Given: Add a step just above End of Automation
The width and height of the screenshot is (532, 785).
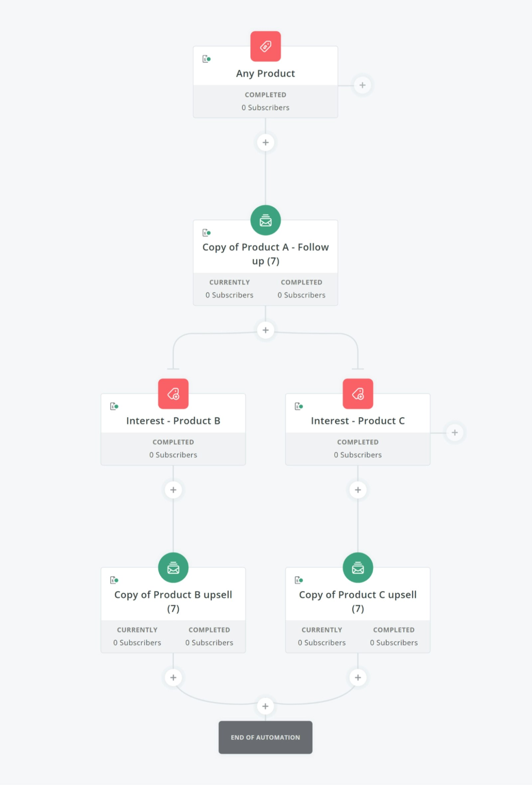Looking at the screenshot, I should click(x=265, y=706).
